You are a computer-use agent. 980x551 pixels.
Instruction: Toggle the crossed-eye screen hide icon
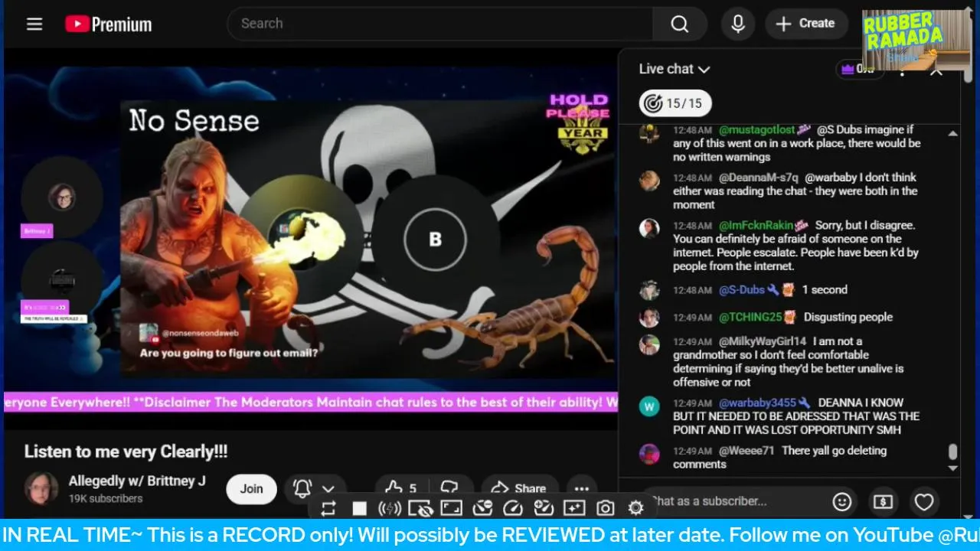pyautogui.click(x=420, y=508)
